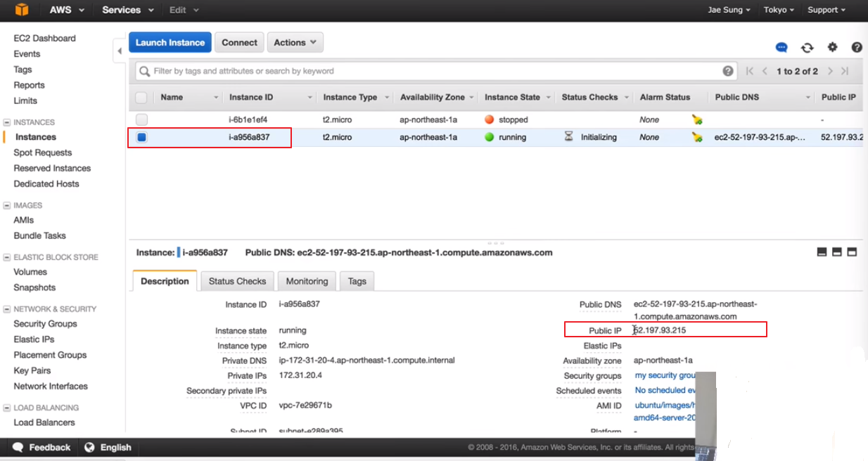Select the stopped instance row i-6b1e1ef4
Screen dimensions: 868x461
(x=497, y=119)
